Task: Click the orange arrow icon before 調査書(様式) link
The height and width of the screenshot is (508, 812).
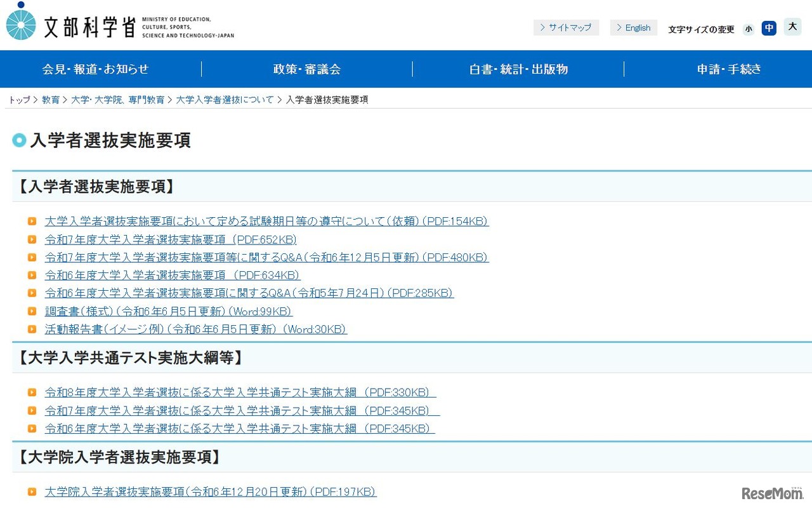Action: tap(32, 311)
